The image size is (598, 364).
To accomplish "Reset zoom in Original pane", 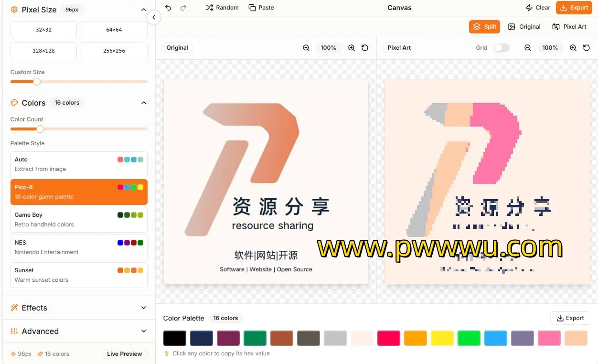I will coord(365,48).
